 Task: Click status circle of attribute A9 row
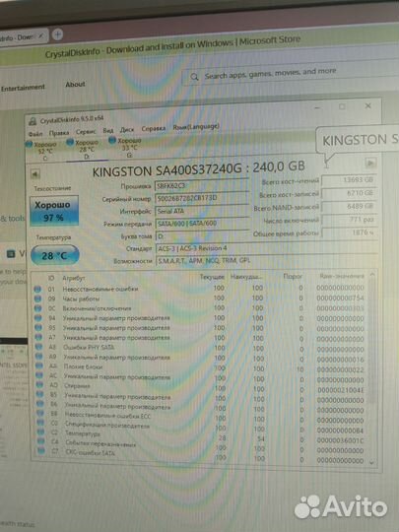39,357
